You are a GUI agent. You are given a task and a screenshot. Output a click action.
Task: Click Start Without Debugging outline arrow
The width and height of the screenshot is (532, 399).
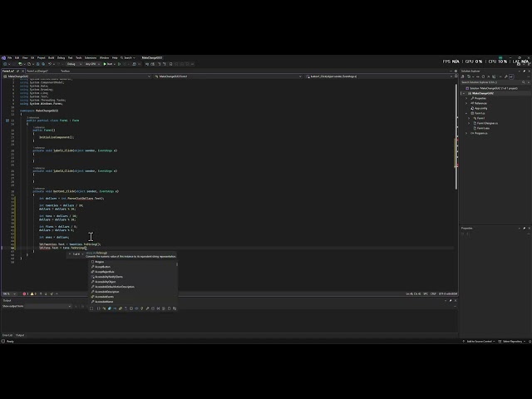tap(119, 64)
